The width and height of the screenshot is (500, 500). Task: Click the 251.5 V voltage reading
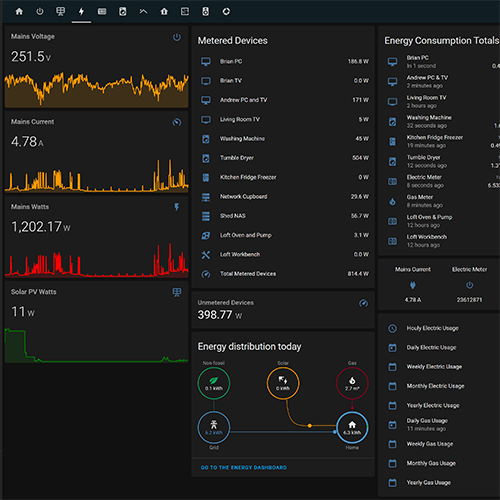pyautogui.click(x=31, y=57)
